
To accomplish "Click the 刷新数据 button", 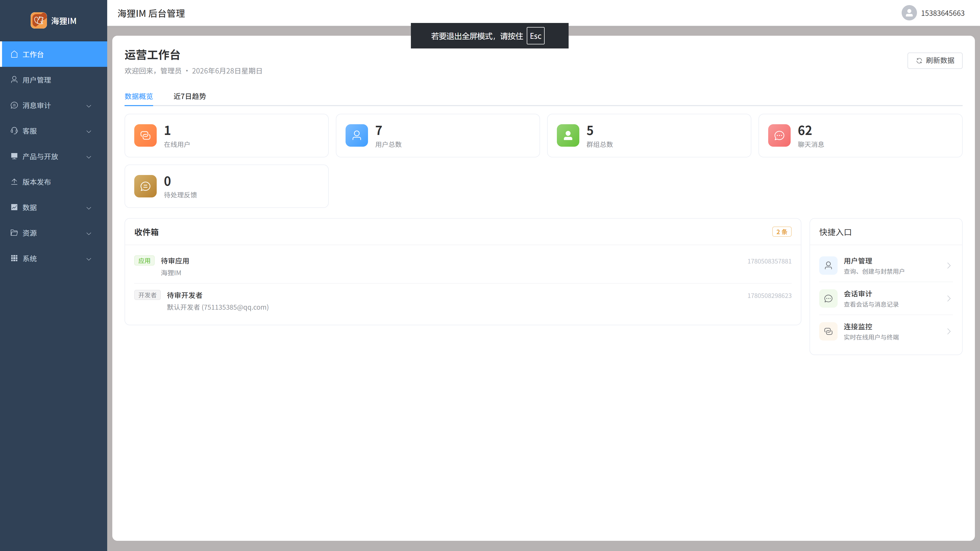I will (935, 61).
